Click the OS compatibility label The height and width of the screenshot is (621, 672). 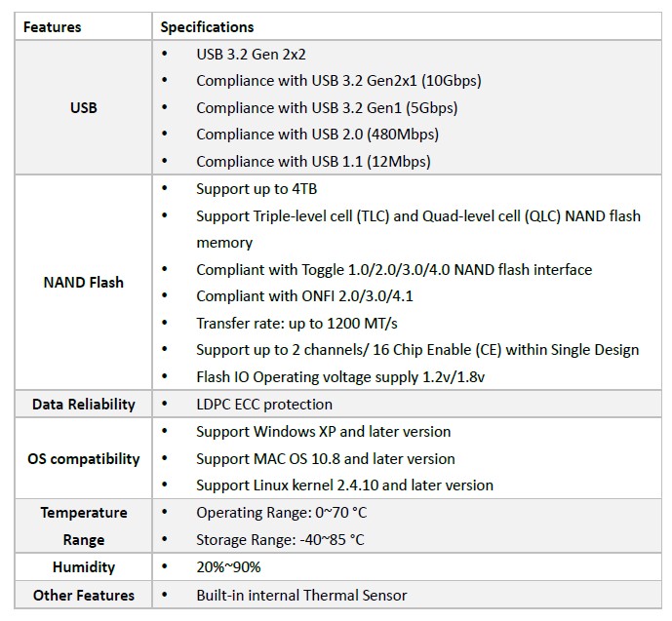coord(84,459)
